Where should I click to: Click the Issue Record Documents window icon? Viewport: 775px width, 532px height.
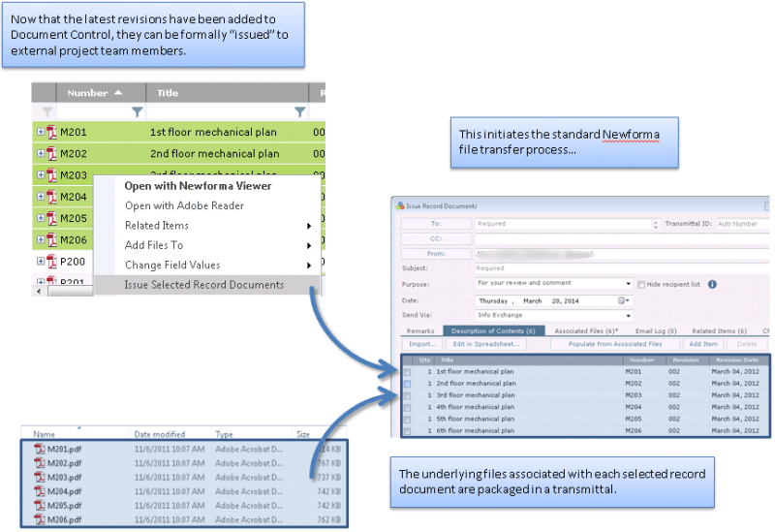(400, 205)
